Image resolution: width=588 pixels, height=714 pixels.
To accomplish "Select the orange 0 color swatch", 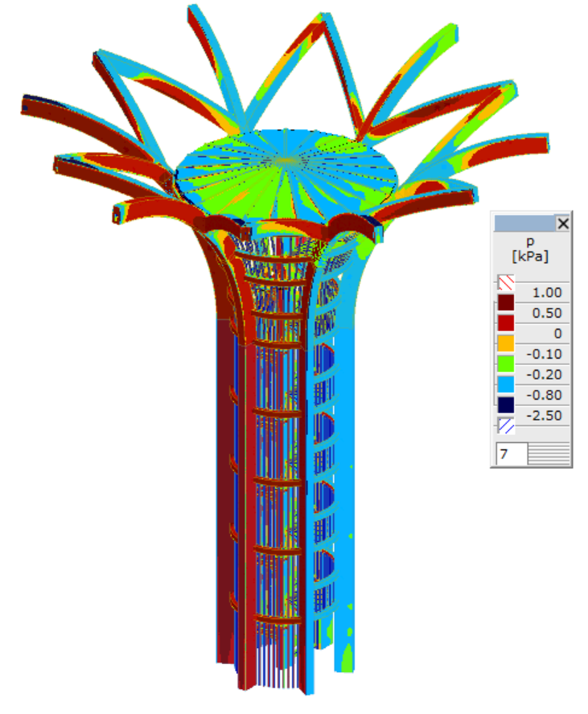I will tap(506, 343).
